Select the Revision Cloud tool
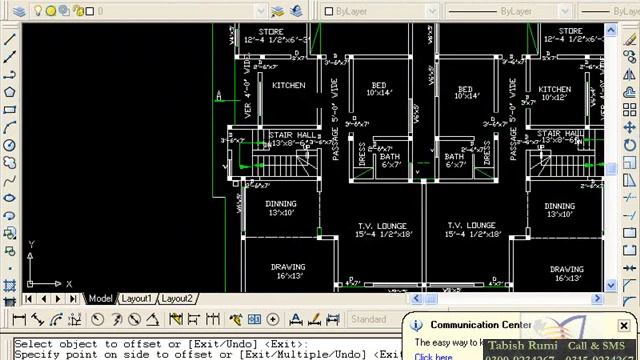This screenshot has height=360, width=640. 9,162
